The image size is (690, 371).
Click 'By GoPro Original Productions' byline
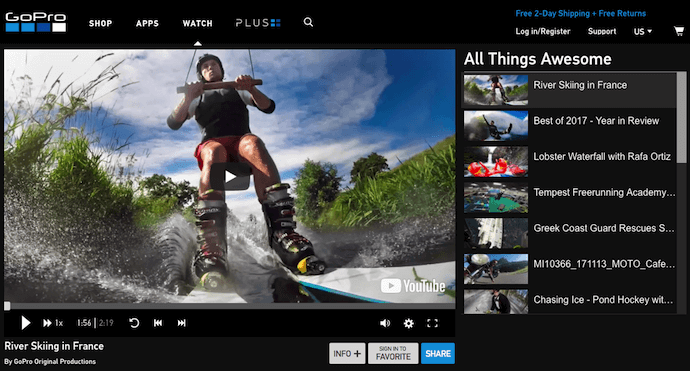tap(50, 361)
